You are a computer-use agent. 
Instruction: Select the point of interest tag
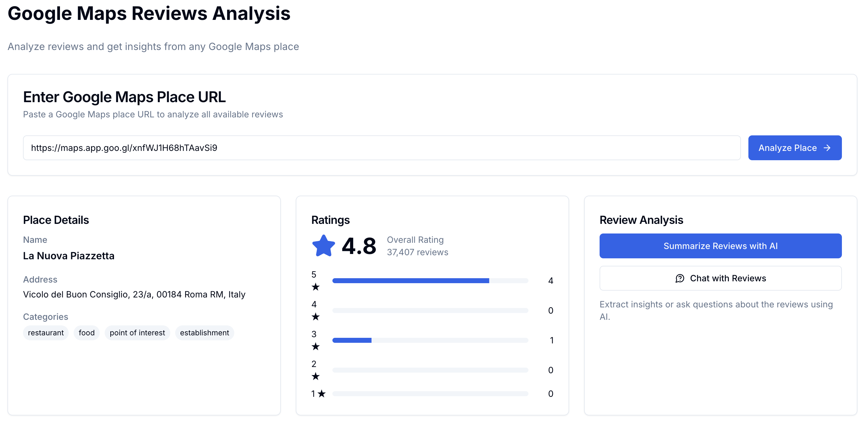pos(137,333)
